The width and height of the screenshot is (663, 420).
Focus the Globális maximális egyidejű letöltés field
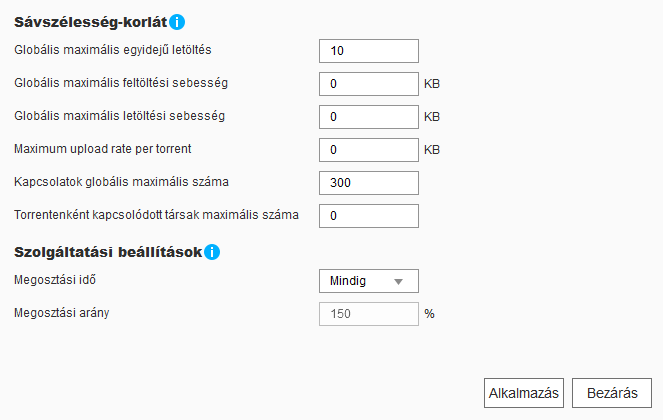tap(368, 51)
